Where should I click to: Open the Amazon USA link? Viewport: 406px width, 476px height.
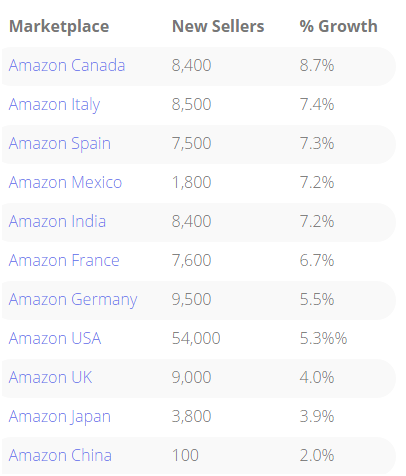55,339
